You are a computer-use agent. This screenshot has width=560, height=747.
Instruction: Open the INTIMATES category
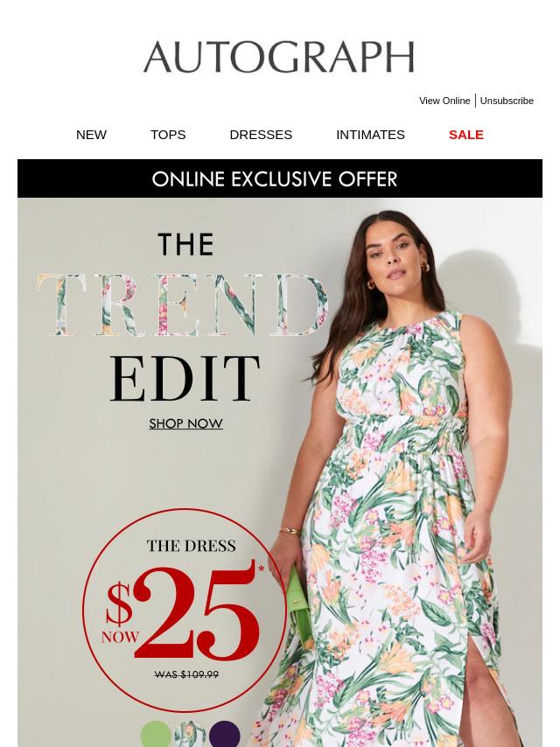[370, 135]
